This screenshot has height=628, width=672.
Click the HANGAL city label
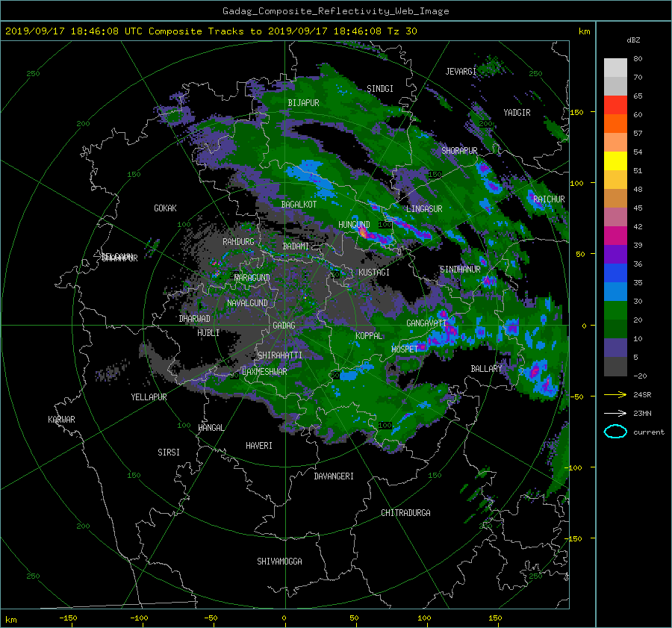pos(211,427)
